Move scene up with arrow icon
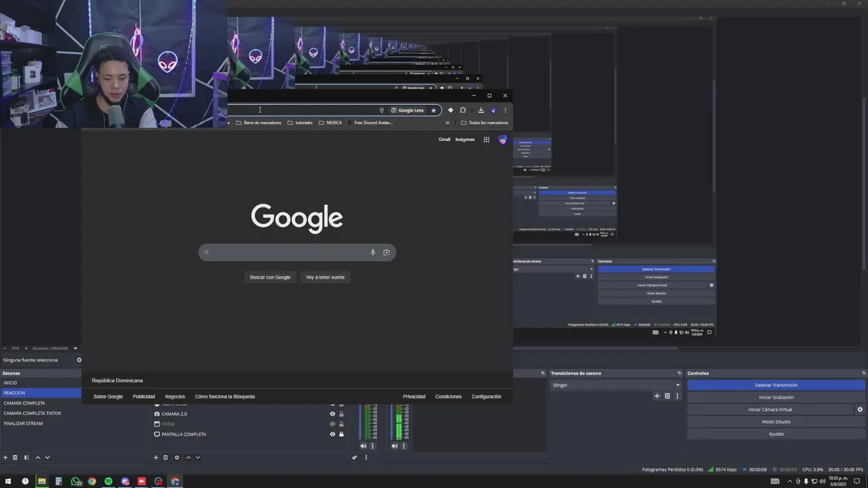This screenshot has height=488, width=868. coord(38,457)
